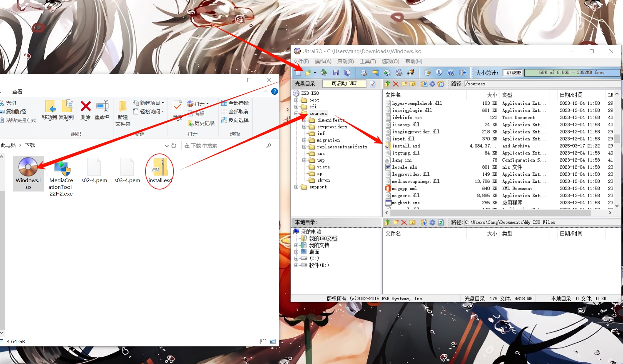Click the New ISO file toolbar icon

(x=298, y=73)
